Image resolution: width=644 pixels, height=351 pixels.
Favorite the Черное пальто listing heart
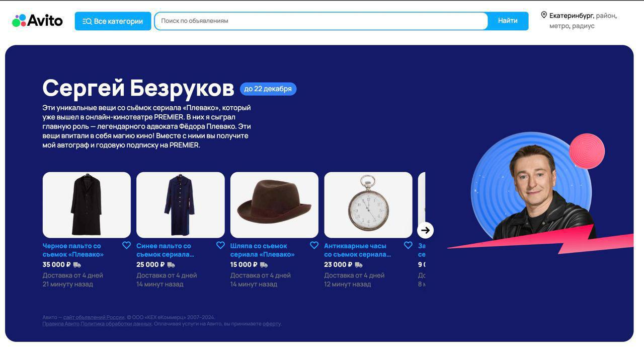click(x=126, y=245)
